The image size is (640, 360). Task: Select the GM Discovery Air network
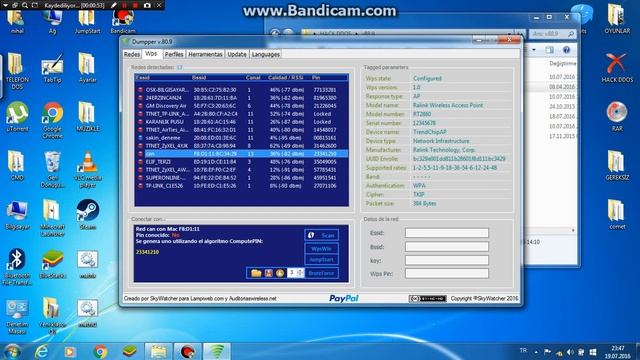pos(242,106)
